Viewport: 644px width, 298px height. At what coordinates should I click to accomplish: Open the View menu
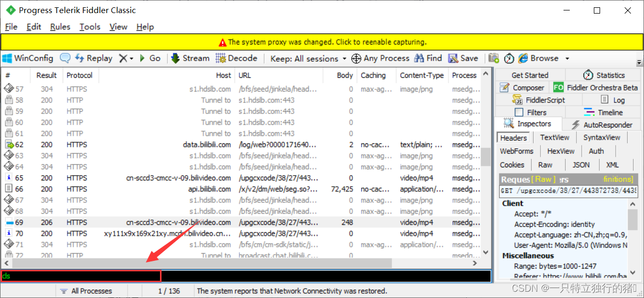pyautogui.click(x=118, y=27)
